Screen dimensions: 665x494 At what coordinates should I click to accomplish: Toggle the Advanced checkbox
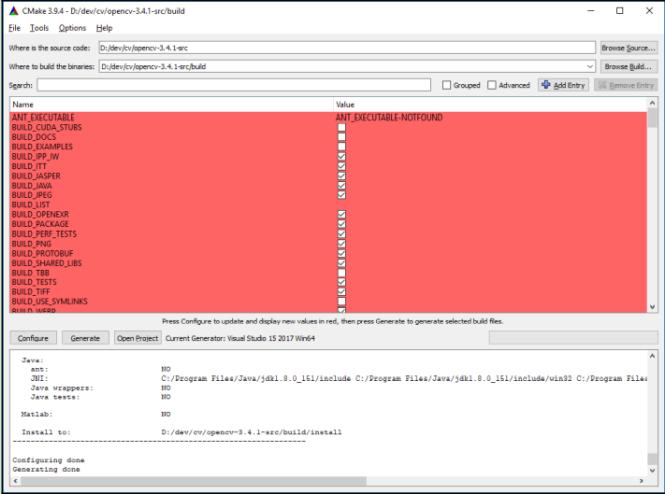click(x=492, y=85)
